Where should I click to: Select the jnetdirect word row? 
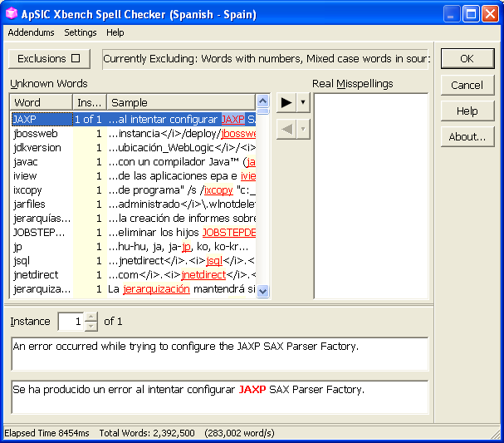134,275
